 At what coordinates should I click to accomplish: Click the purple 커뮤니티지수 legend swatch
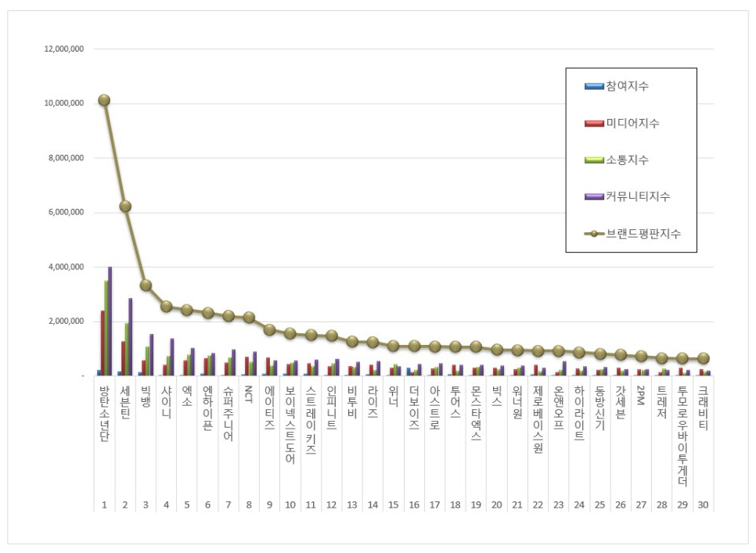[x=594, y=197]
